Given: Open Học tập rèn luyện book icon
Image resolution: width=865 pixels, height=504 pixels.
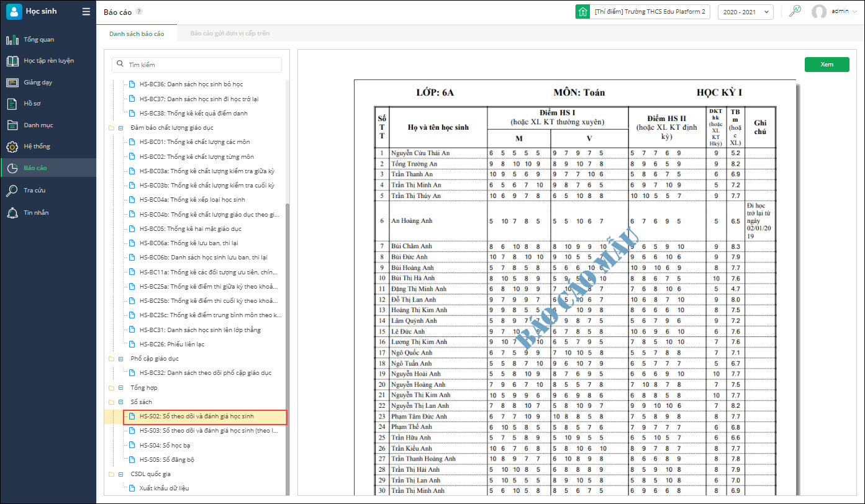Looking at the screenshot, I should click(x=12, y=61).
